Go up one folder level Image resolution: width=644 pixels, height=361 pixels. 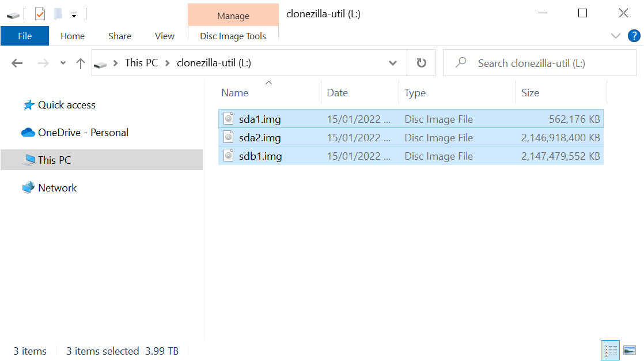(x=81, y=63)
